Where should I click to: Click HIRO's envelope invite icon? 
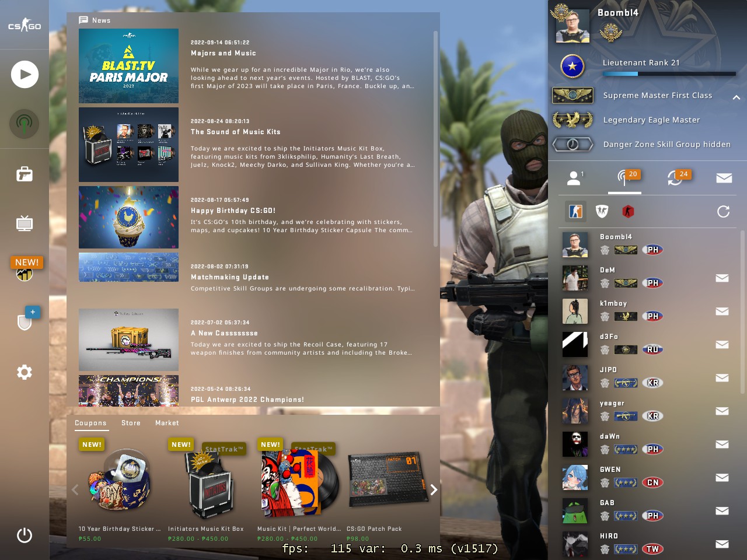722,544
